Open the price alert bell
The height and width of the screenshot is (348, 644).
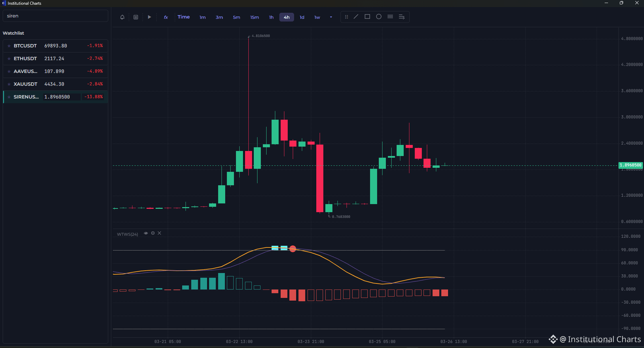[x=122, y=17]
